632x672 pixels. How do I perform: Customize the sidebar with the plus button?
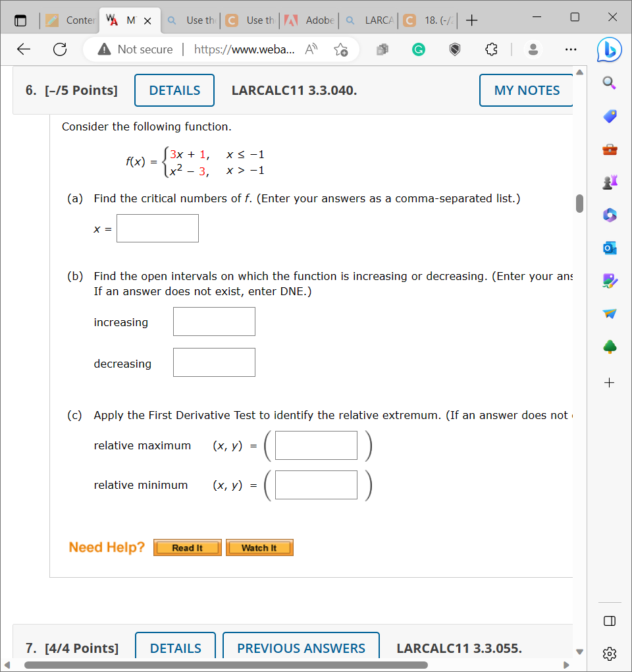point(609,382)
